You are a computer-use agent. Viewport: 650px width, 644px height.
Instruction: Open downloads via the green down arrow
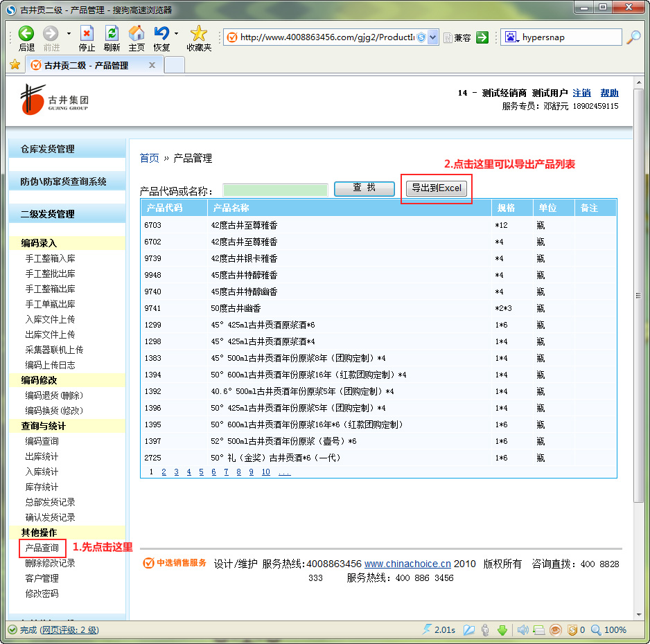point(502,630)
